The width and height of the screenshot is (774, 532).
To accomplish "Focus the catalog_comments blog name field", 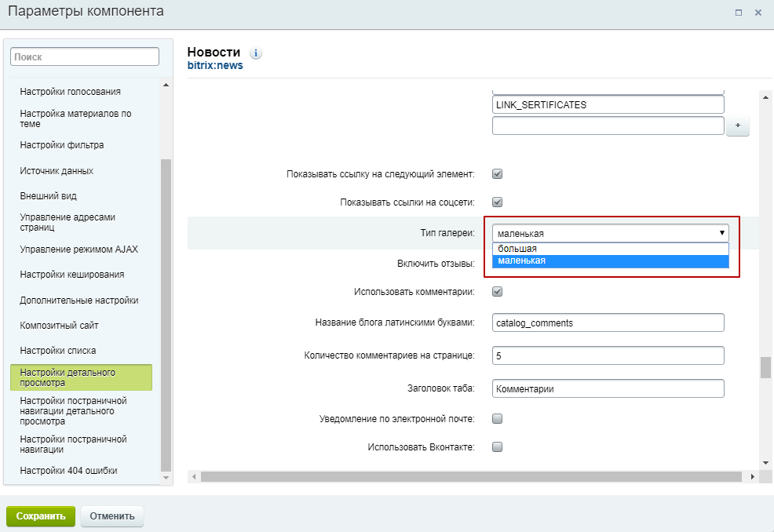I will [608, 322].
